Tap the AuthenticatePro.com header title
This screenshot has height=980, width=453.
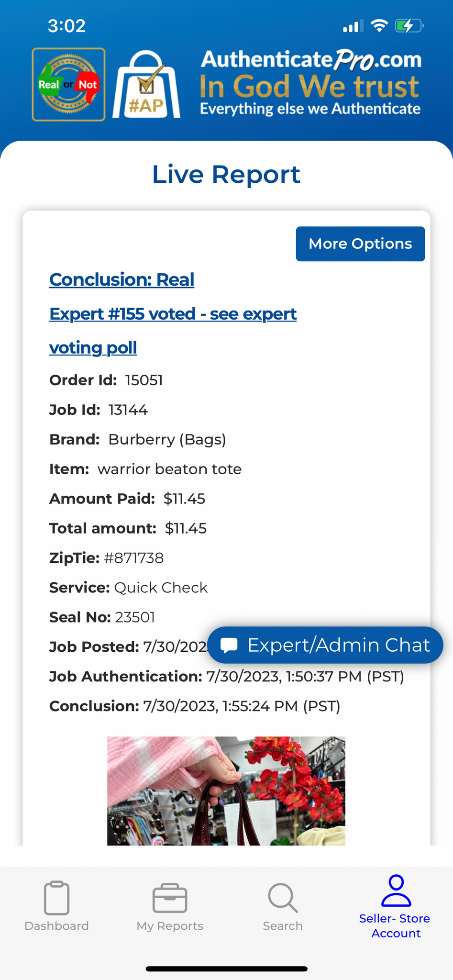pos(311,60)
